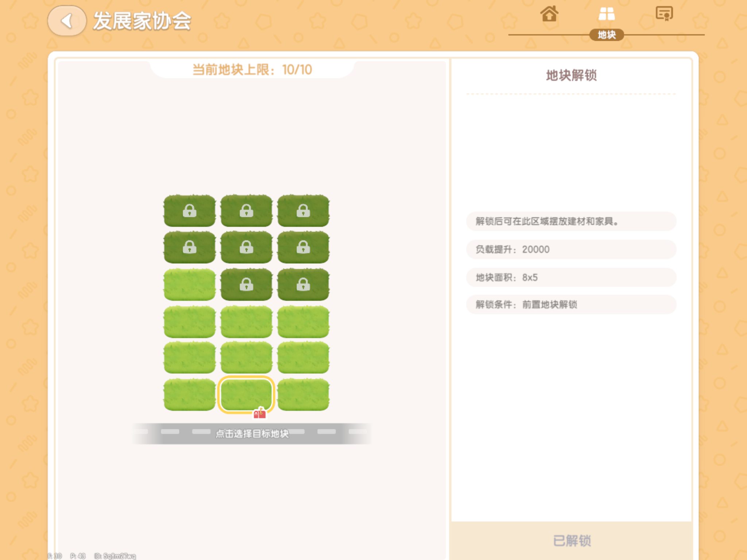This screenshot has width=747, height=560.
Task: Select unlocked plot, fourth row middle
Action: [x=246, y=322]
